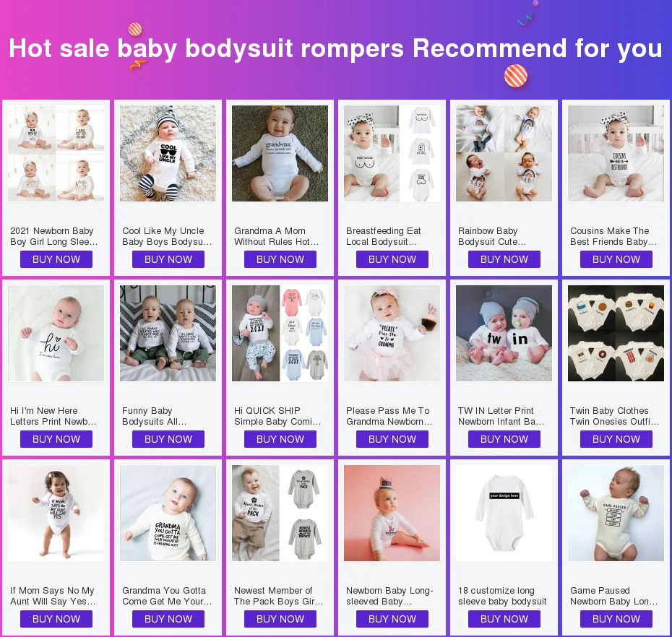The width and height of the screenshot is (672, 637).
Task: Buy the Breastfeeding Eat Local Bodysuit
Action: tap(392, 259)
